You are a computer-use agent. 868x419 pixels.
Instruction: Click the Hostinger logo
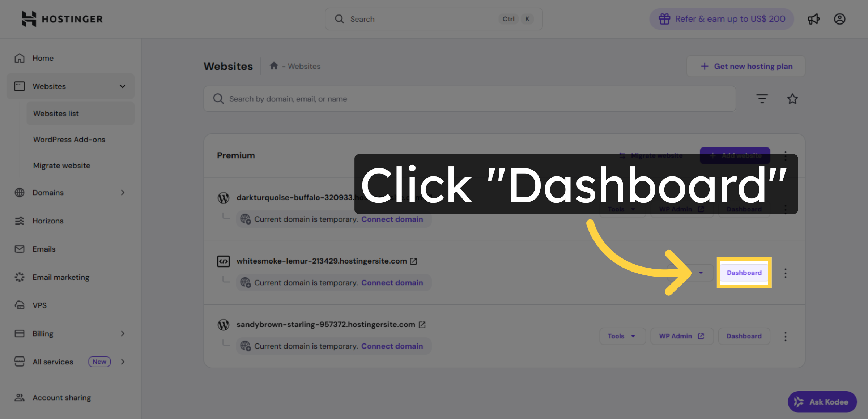click(x=62, y=19)
